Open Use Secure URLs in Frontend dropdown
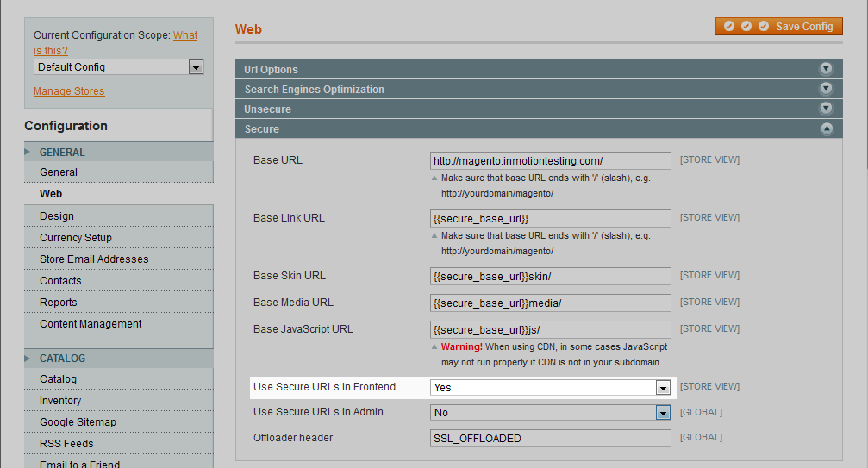Image resolution: width=868 pixels, height=468 pixels. [x=550, y=388]
